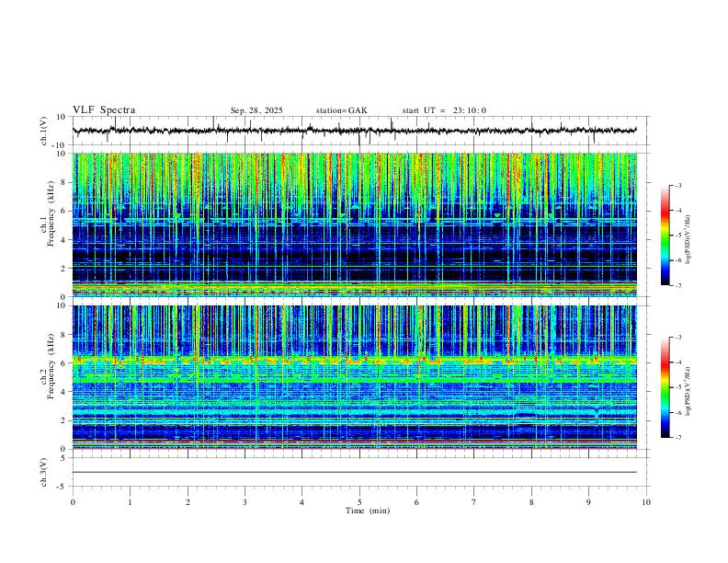Viewport: 728px width, 563px height.
Task: Click the 'Time (min)' axis label
Action: pyautogui.click(x=368, y=511)
